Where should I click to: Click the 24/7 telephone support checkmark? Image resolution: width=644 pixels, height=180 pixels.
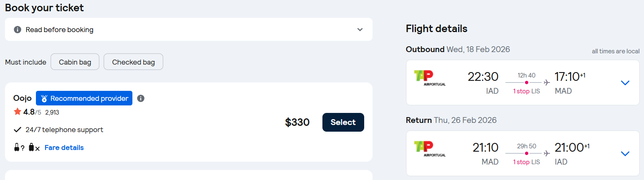coord(18,130)
